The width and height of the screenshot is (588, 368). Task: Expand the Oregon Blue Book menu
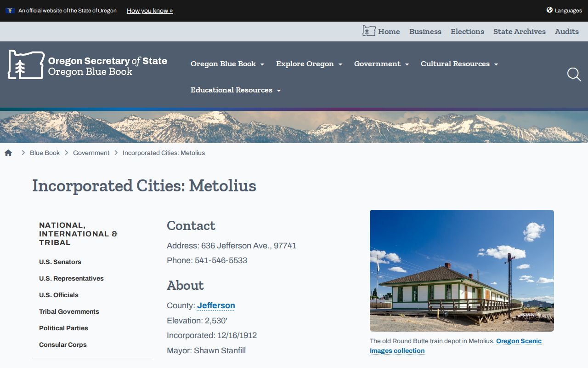click(x=227, y=64)
